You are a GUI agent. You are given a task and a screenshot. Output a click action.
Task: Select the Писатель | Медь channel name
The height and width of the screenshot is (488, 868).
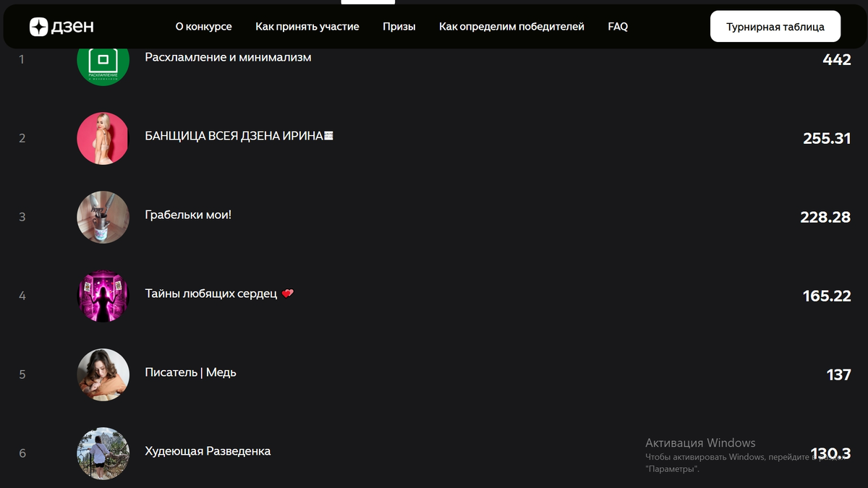pos(190,372)
